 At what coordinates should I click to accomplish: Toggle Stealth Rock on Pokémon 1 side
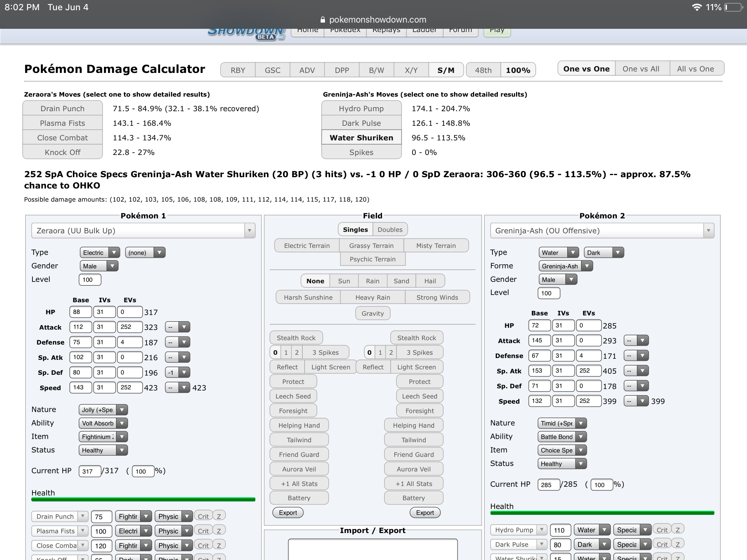[x=296, y=338]
